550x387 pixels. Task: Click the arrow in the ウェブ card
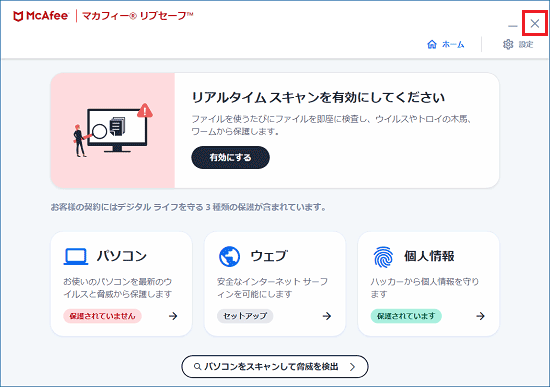point(327,316)
